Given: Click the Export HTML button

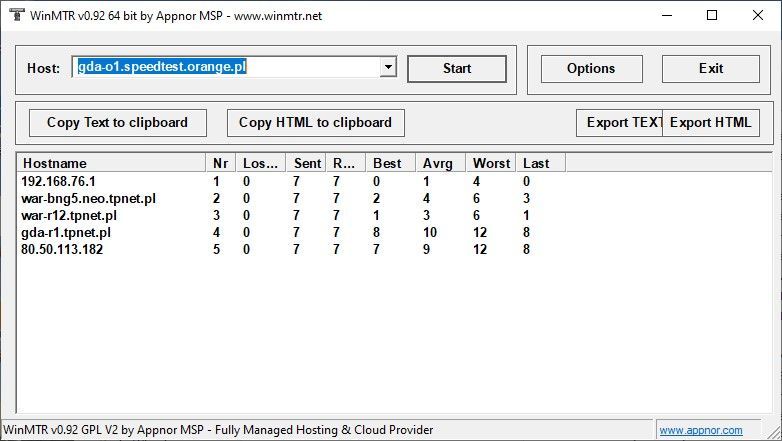Looking at the screenshot, I should [x=710, y=123].
